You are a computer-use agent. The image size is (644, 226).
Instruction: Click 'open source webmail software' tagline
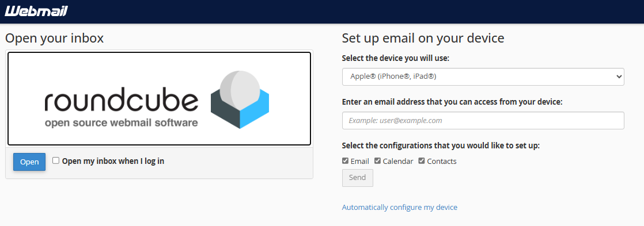tap(122, 122)
